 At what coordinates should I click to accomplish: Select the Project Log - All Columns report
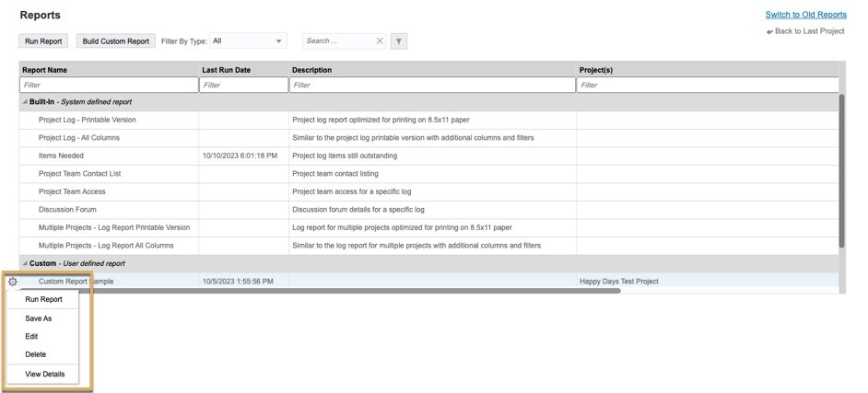(429, 138)
